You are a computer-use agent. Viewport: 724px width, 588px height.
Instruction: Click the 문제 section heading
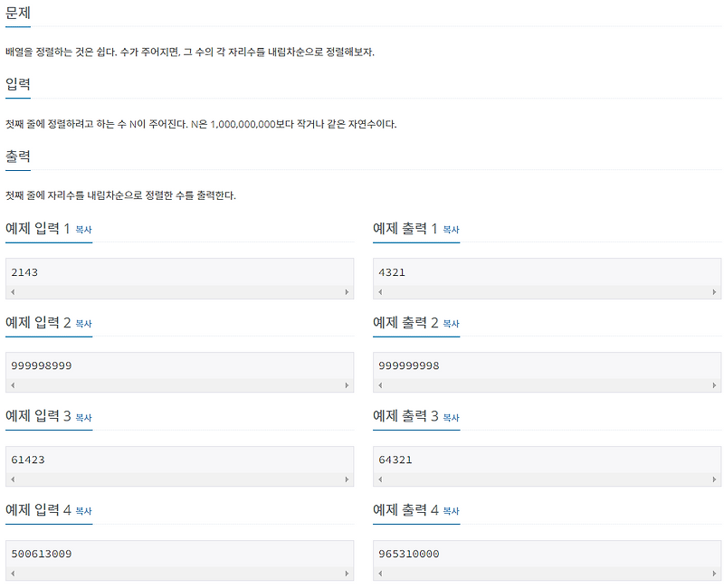(16, 14)
